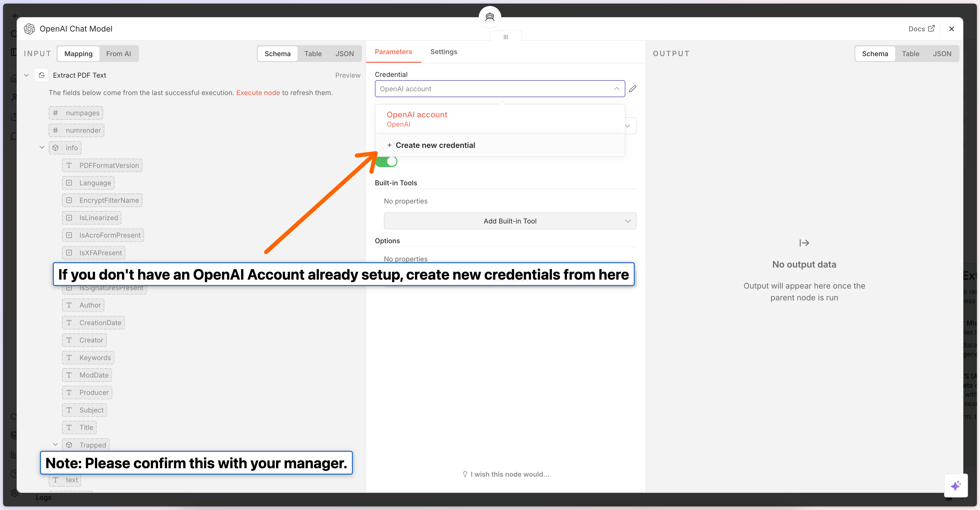Click the boolean icon beside IsXFAPresent
Screen dimensions: 980x510
69,253
